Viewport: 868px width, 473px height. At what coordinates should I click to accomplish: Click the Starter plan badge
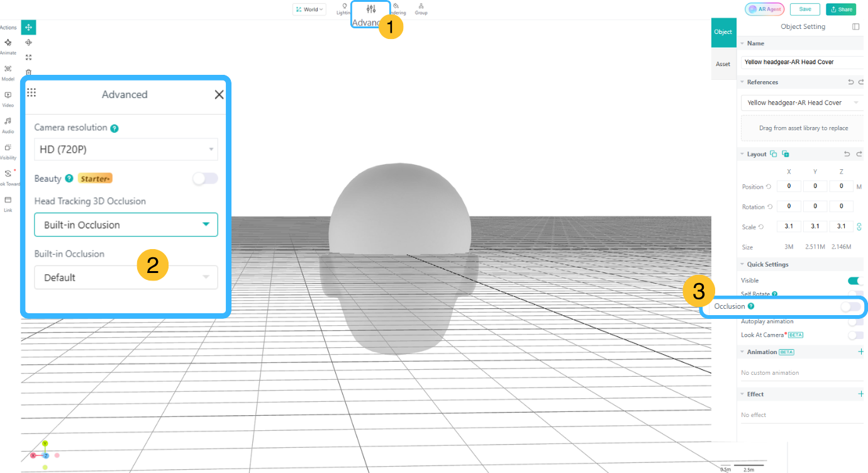95,179
